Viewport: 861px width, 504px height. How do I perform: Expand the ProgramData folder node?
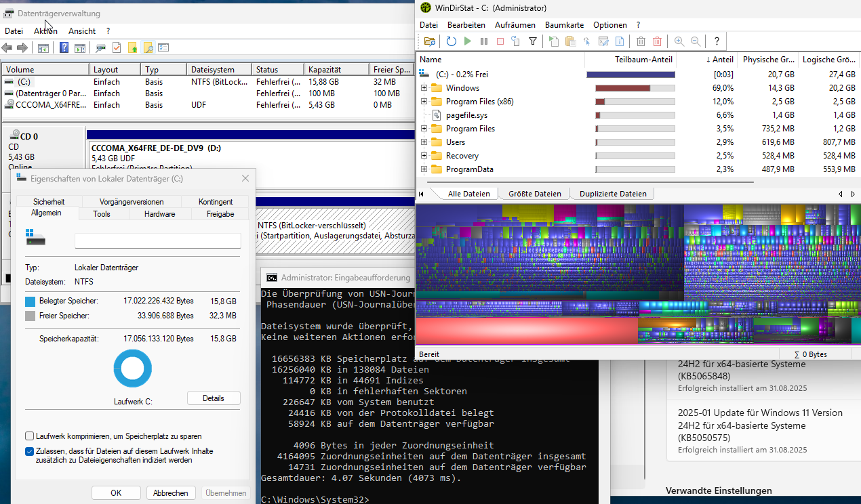[424, 169]
